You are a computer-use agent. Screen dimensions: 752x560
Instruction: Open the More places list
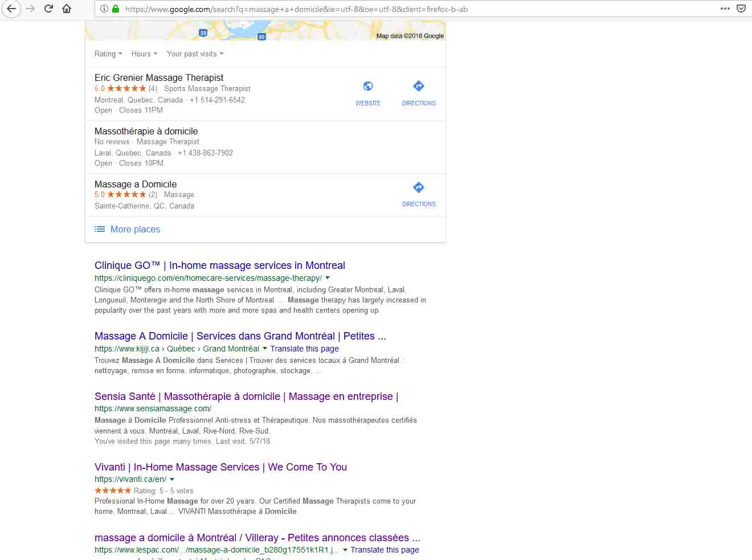pyautogui.click(x=135, y=230)
